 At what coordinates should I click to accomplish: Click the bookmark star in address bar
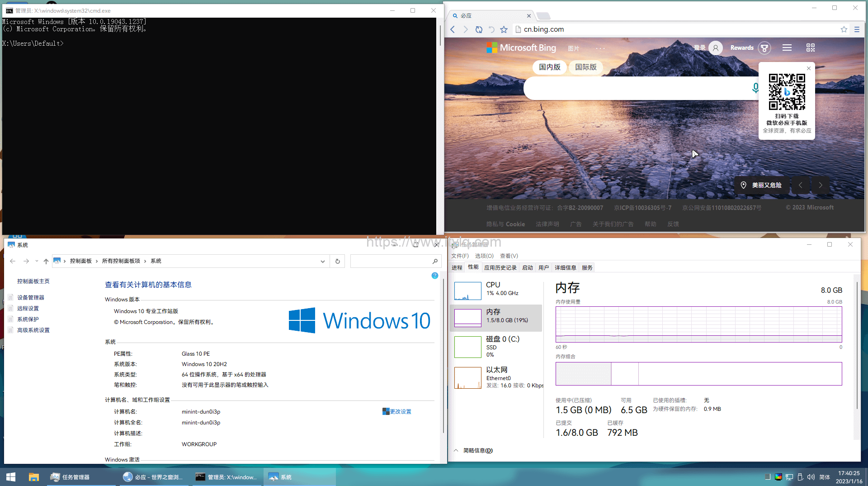(844, 29)
